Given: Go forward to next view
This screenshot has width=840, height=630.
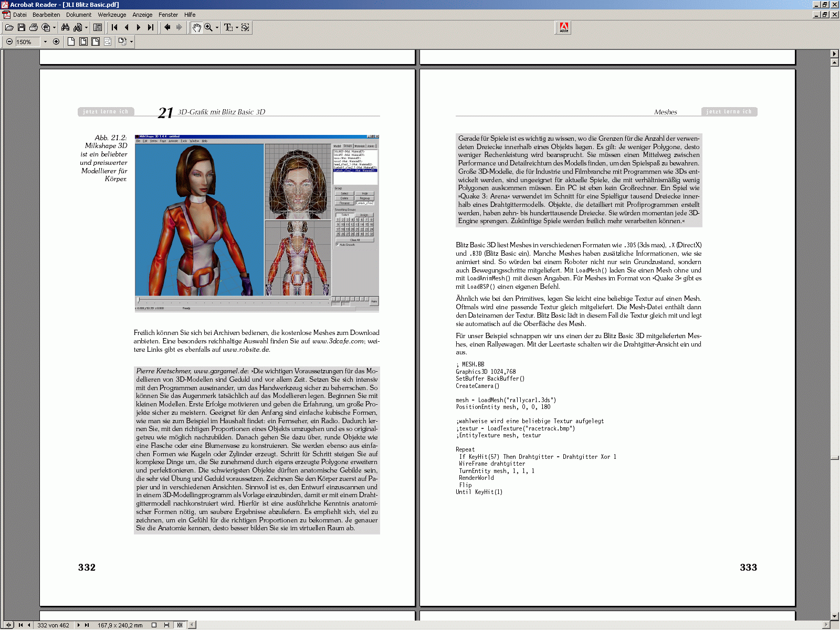Looking at the screenshot, I should pos(180,27).
